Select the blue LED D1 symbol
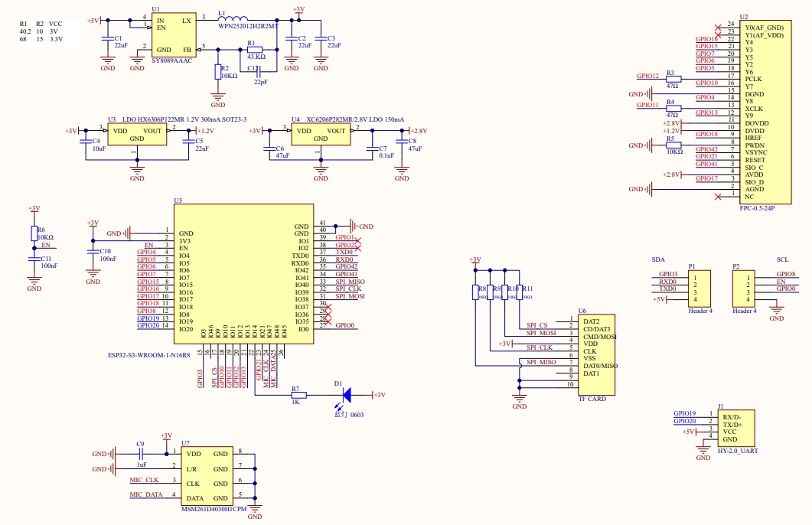 (x=346, y=395)
